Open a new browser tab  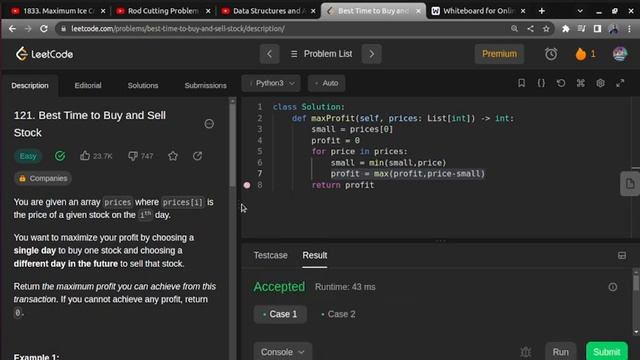(542, 11)
